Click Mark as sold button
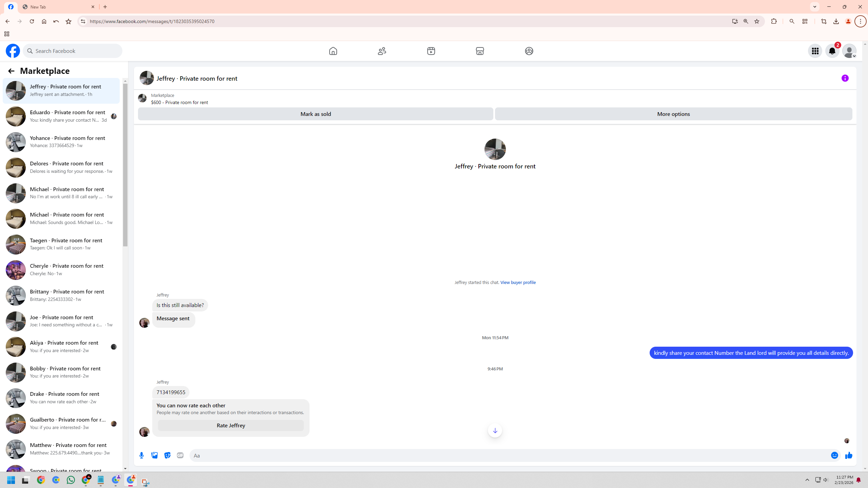Screen dimensions: 868x488 coord(315,114)
